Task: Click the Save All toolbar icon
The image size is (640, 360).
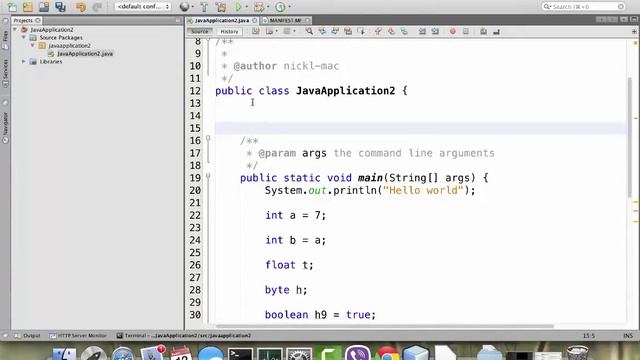Action: click(60, 7)
